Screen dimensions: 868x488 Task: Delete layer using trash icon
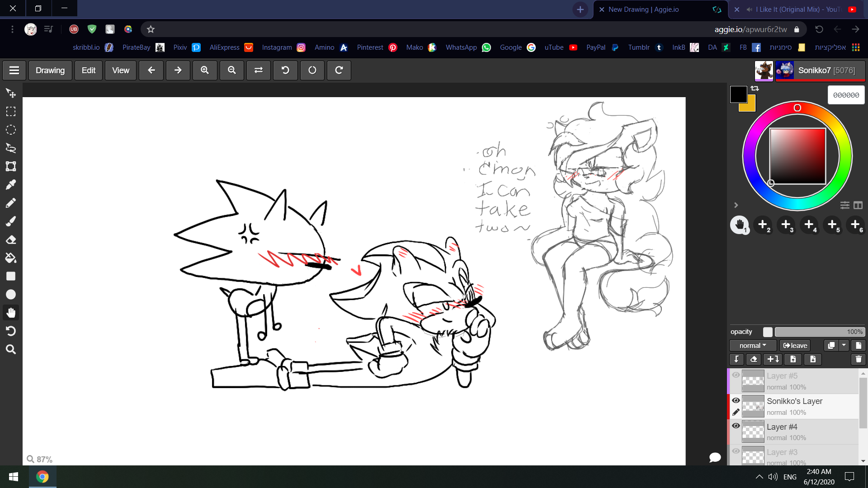[858, 359]
